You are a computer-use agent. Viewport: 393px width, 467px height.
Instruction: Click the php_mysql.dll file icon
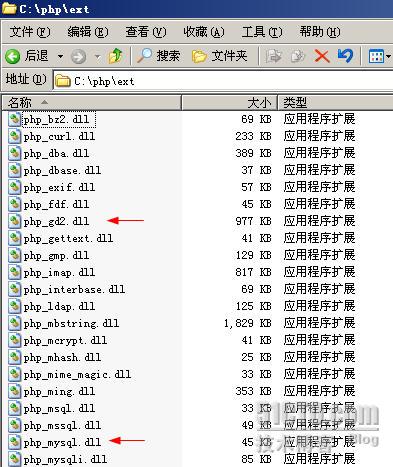coord(15,442)
